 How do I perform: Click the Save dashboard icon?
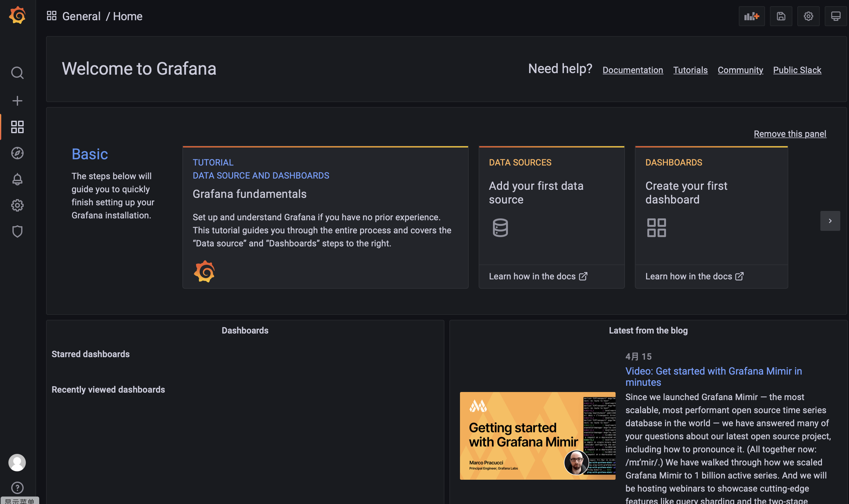781,16
